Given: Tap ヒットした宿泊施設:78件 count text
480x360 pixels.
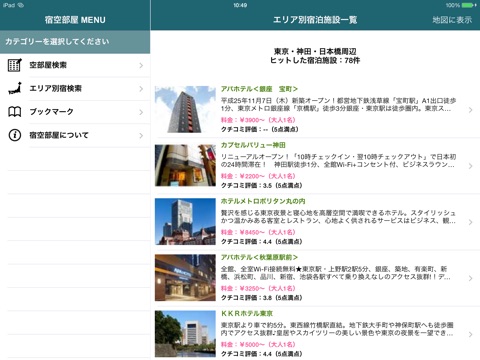Looking at the screenshot, I should [x=315, y=60].
